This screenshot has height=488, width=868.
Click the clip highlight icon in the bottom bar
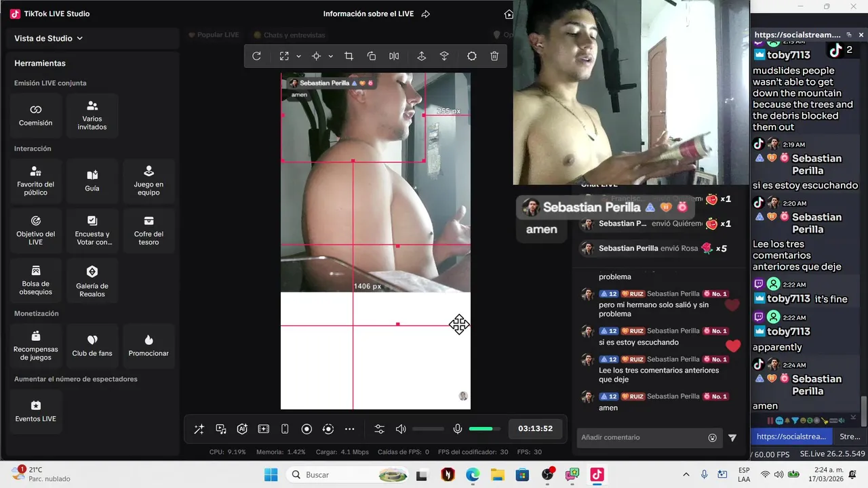pyautogui.click(x=264, y=429)
